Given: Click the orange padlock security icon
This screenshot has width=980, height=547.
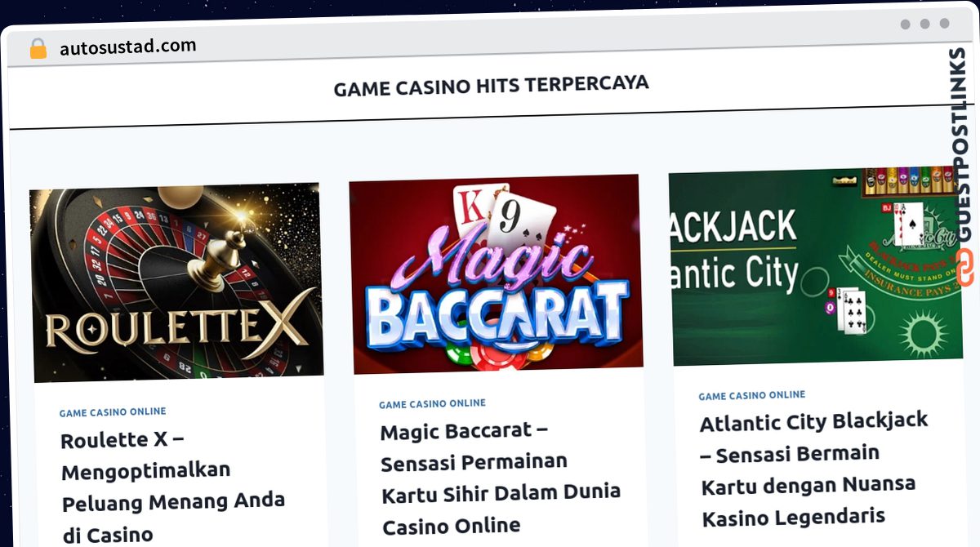Looking at the screenshot, I should point(38,49).
